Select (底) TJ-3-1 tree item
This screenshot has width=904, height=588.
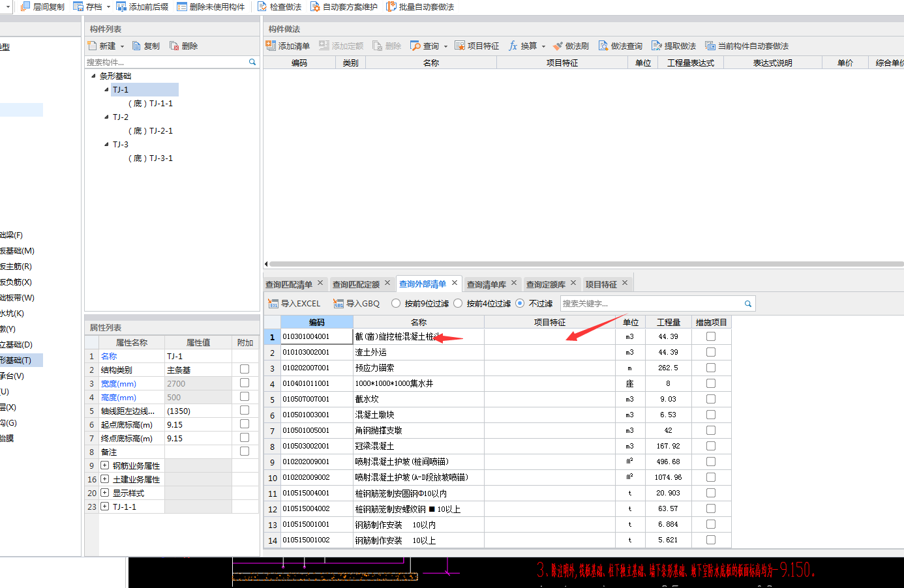tap(151, 158)
